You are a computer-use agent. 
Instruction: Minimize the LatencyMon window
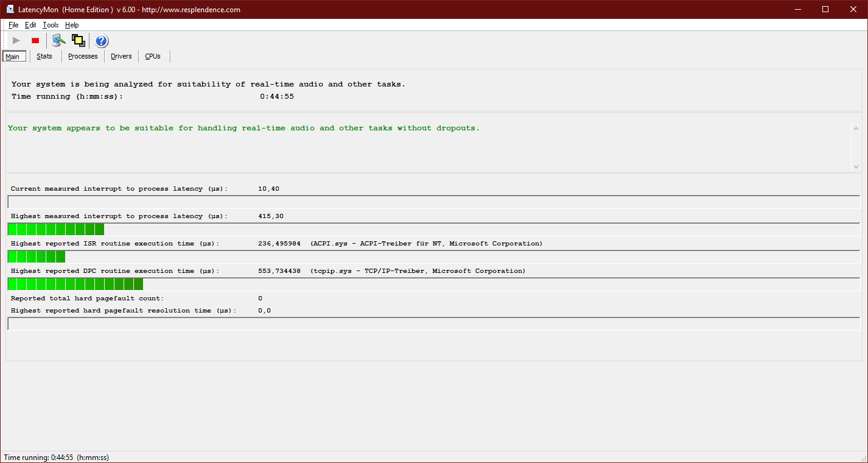click(x=798, y=9)
